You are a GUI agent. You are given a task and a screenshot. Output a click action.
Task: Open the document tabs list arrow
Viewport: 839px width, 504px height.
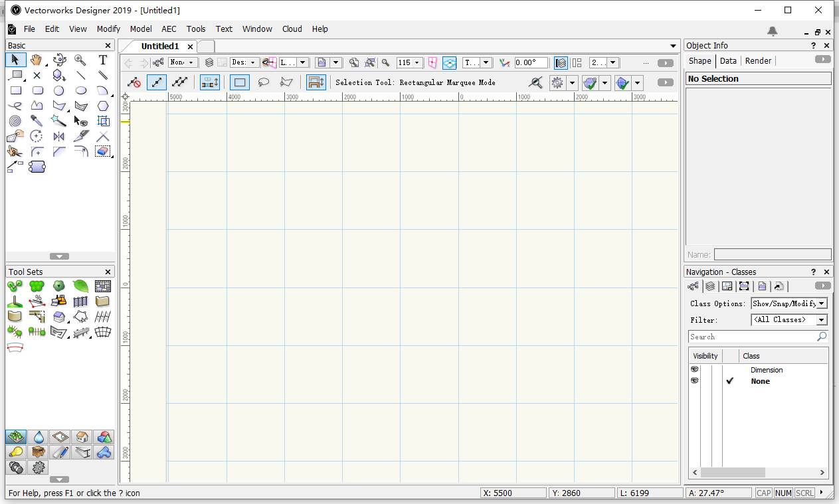(x=674, y=46)
